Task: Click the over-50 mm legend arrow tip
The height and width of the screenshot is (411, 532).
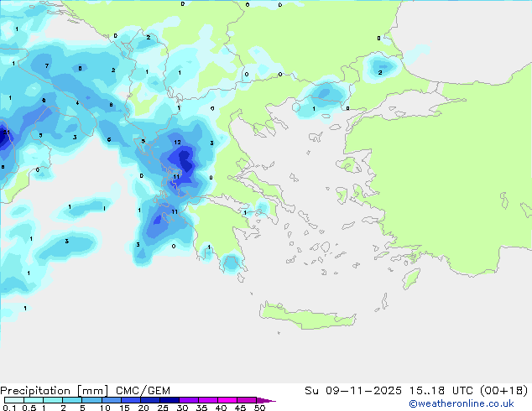Action: [266, 400]
